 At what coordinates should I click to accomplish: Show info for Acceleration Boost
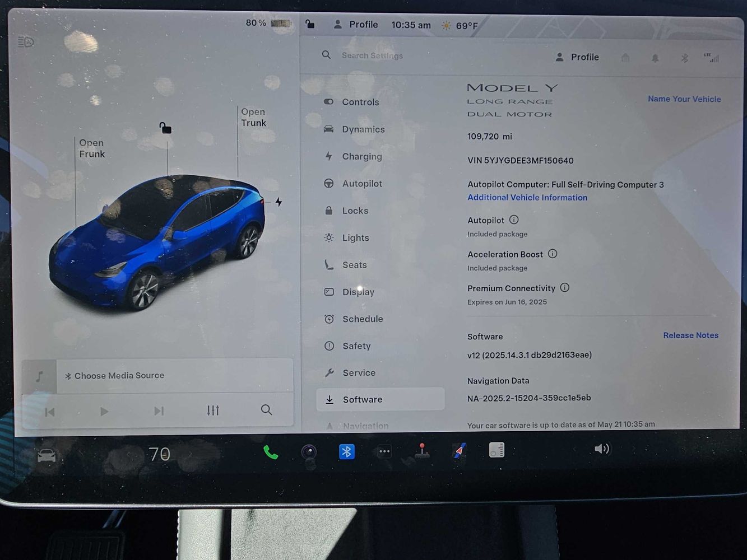click(x=553, y=254)
